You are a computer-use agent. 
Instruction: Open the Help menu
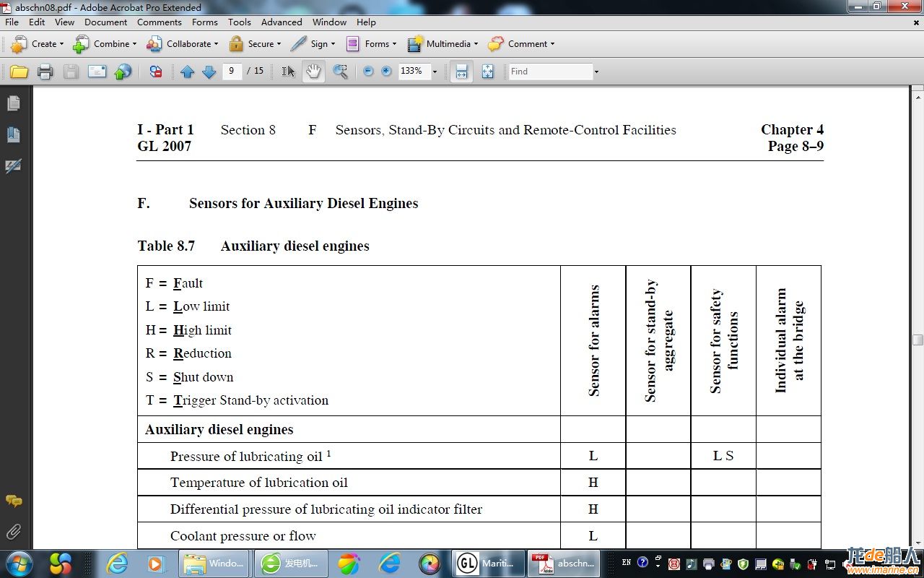pyautogui.click(x=366, y=22)
